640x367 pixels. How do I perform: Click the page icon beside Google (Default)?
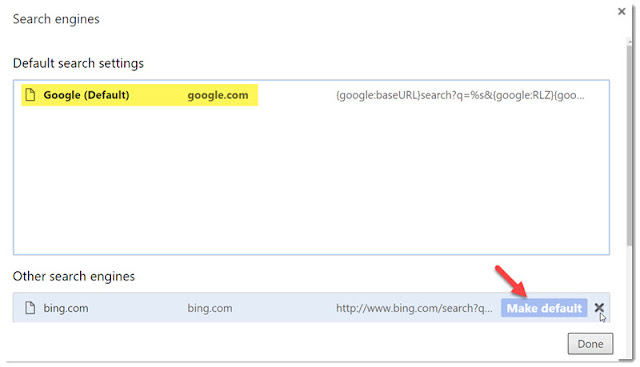click(x=30, y=95)
